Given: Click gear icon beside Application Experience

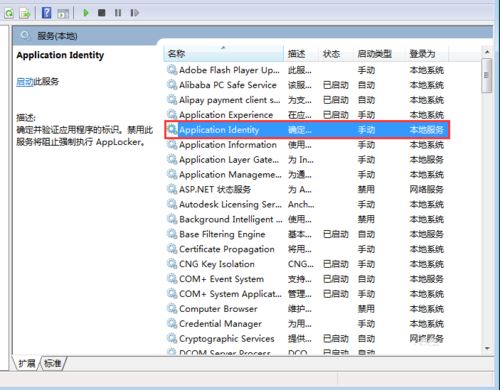Looking at the screenshot, I should pyautogui.click(x=172, y=115).
